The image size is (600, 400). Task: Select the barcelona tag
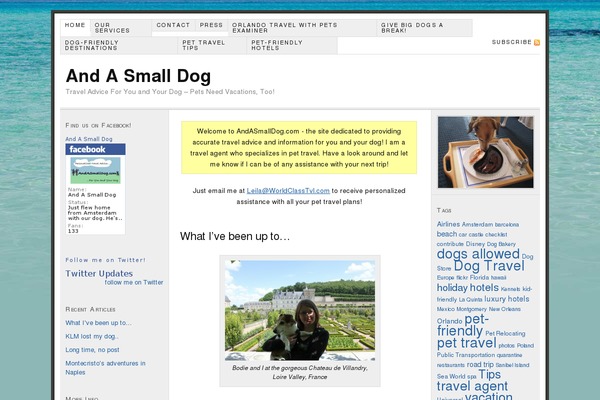coord(507,225)
